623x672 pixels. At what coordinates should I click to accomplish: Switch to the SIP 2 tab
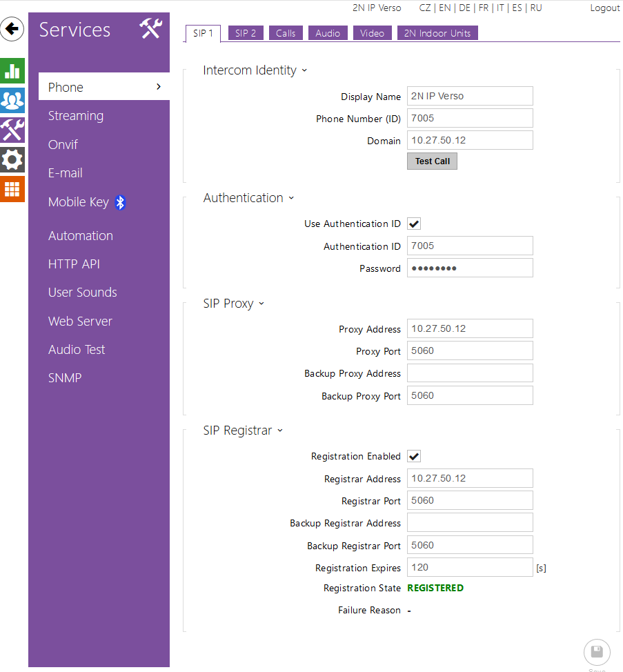(x=246, y=33)
